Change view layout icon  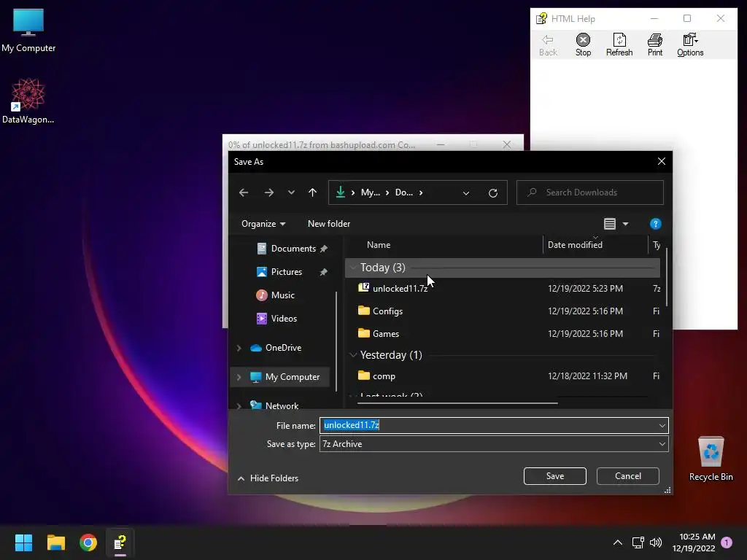[x=609, y=224]
